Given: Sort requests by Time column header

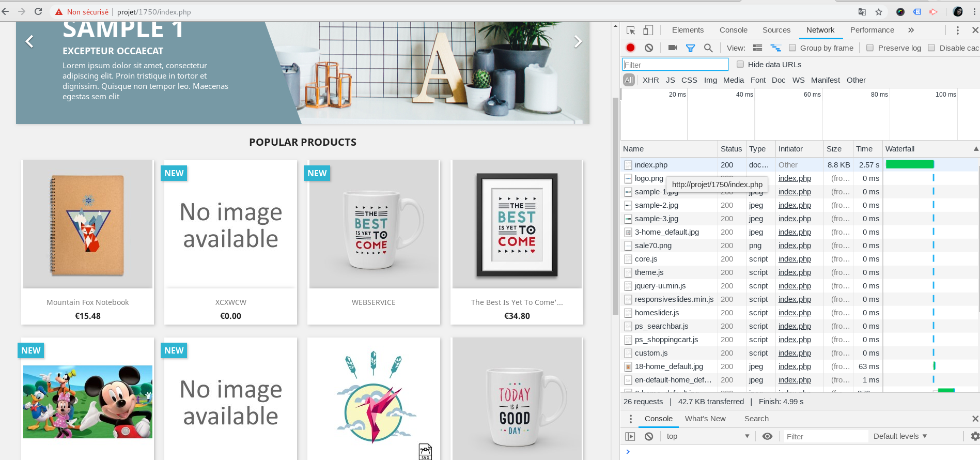Looking at the screenshot, I should (x=867, y=149).
